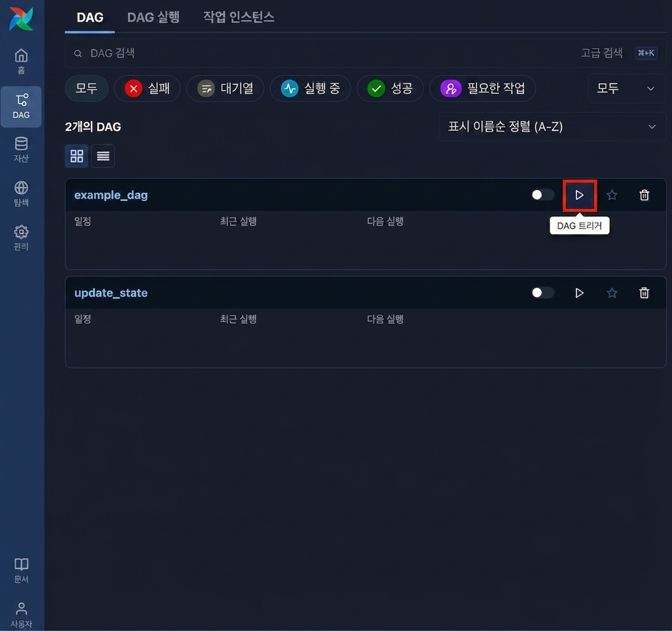
Task: Open the 표시 이름순 정렬 (A-Z) dropdown
Action: pyautogui.click(x=552, y=127)
